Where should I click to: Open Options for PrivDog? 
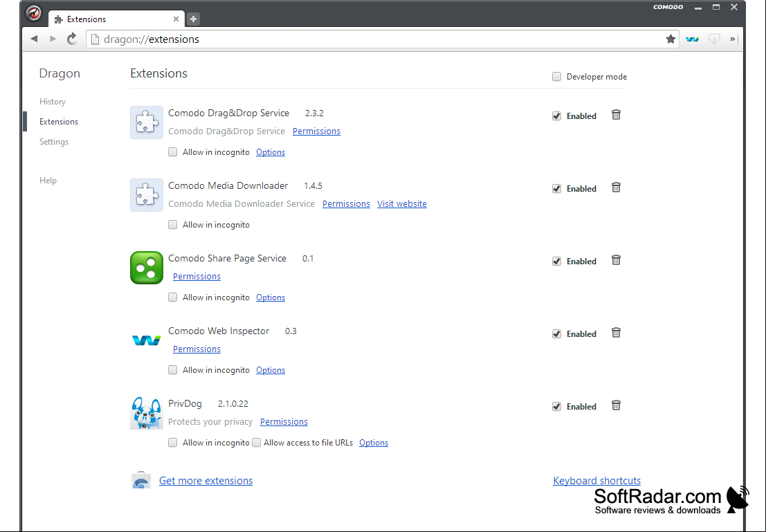pos(374,443)
